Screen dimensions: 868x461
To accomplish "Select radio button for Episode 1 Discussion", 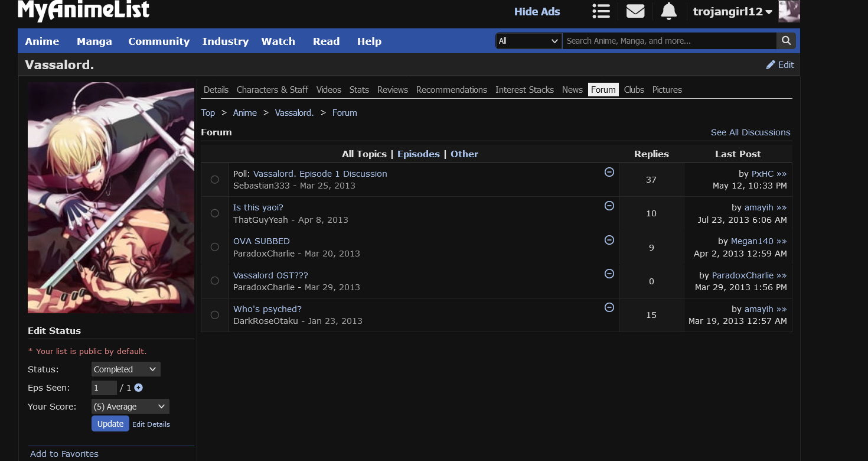I will [215, 180].
